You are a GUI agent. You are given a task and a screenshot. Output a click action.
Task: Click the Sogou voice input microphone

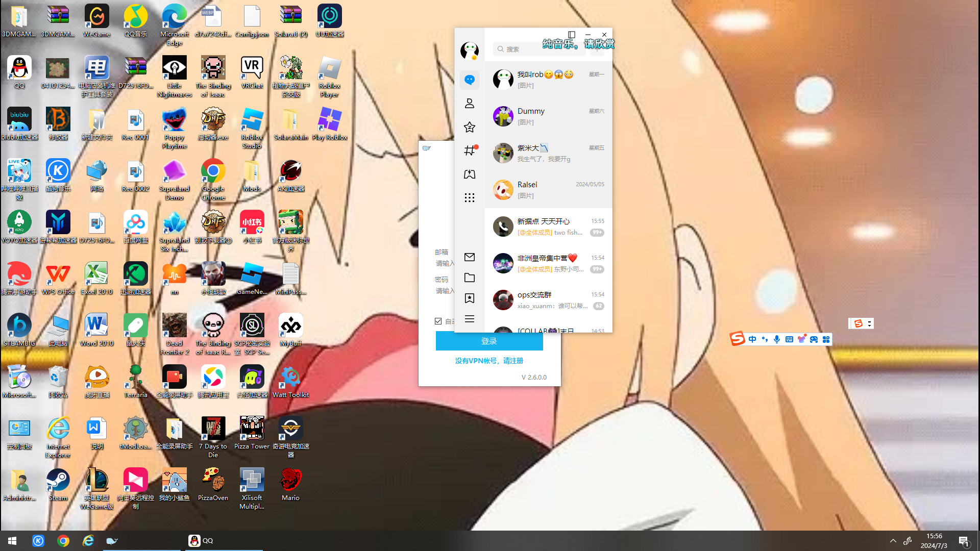pos(777,339)
